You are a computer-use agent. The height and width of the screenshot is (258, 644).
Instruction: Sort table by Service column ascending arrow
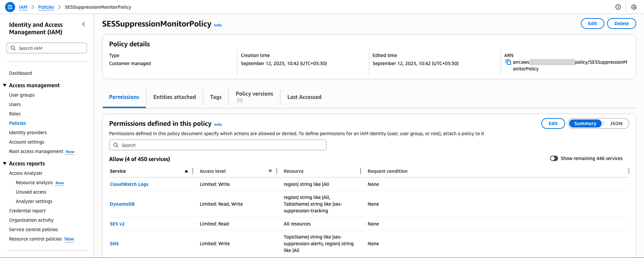pyautogui.click(x=186, y=171)
